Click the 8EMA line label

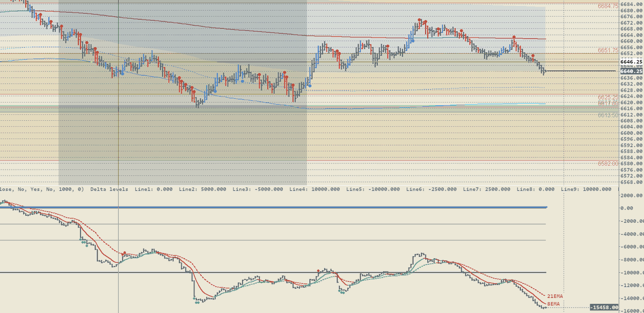[554, 304]
